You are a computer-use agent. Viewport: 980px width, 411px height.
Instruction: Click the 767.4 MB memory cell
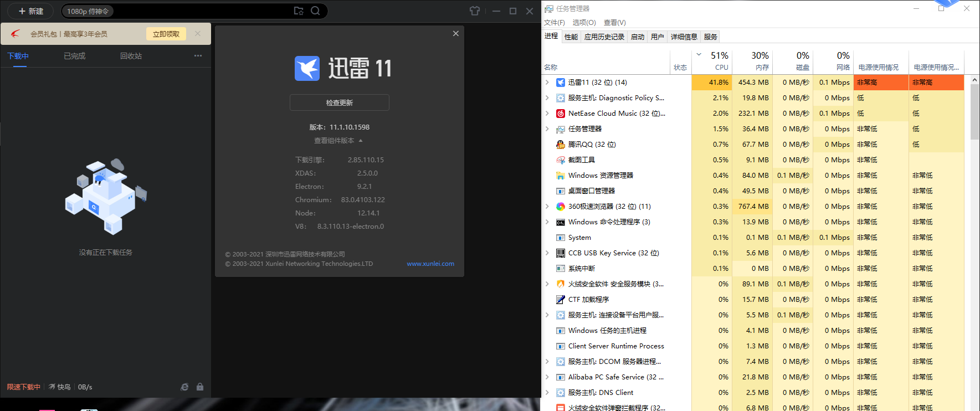[752, 207]
